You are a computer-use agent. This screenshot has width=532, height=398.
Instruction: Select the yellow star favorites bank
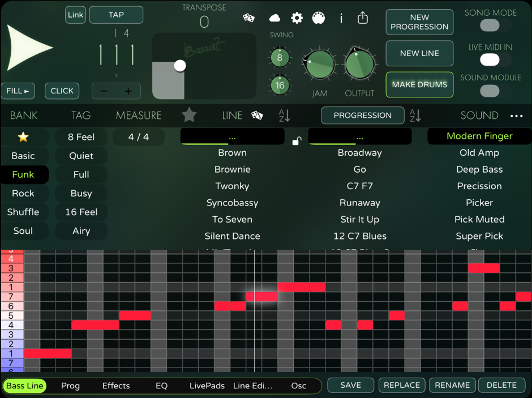tap(23, 137)
